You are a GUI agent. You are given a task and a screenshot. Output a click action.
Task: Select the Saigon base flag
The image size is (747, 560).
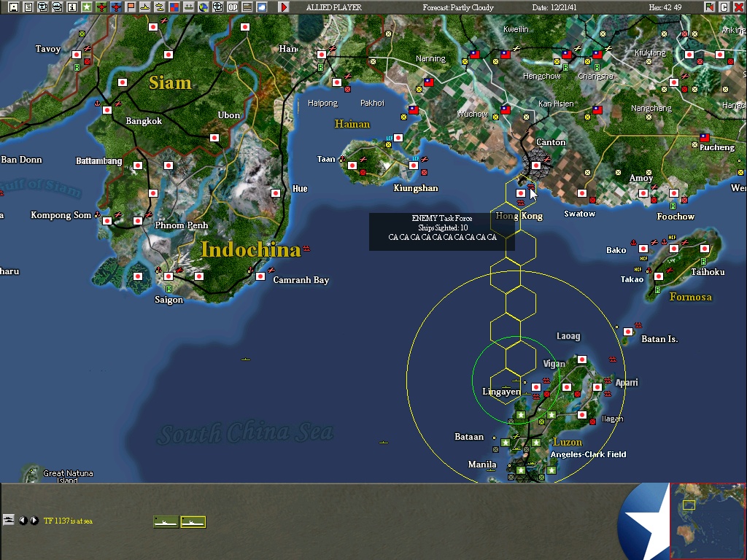pyautogui.click(x=169, y=276)
